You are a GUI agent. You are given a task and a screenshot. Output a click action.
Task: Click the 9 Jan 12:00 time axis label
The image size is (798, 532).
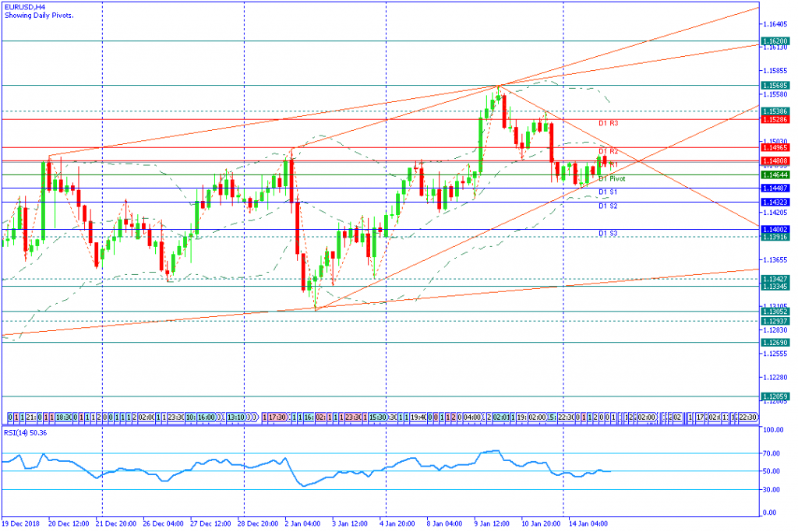492,523
